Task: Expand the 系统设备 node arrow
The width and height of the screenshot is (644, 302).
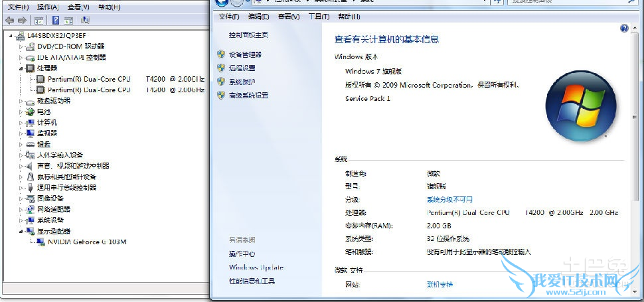Action: coord(21,220)
